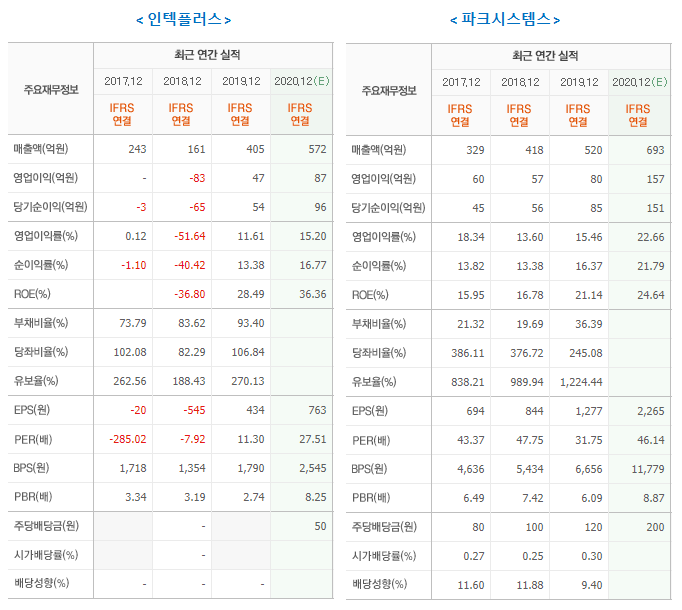Select 파크시스템스 주당배당금 value 200
682x610 pixels.
pyautogui.click(x=655, y=527)
